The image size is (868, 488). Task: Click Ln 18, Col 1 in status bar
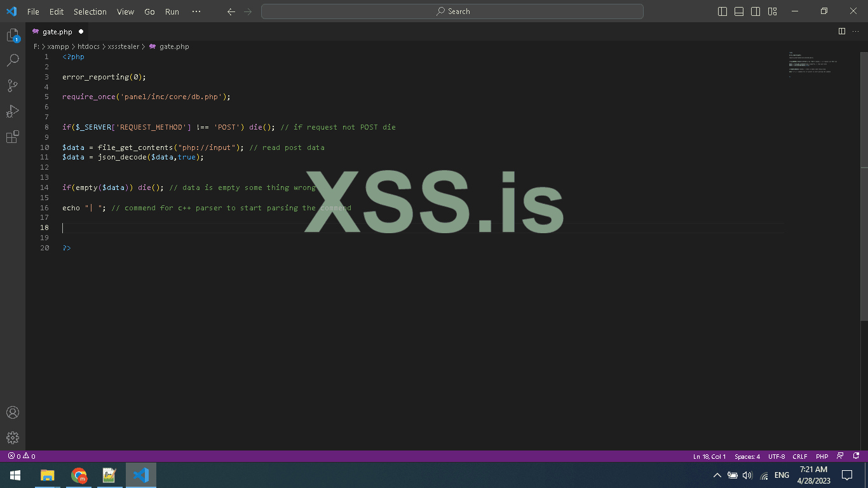(710, 456)
